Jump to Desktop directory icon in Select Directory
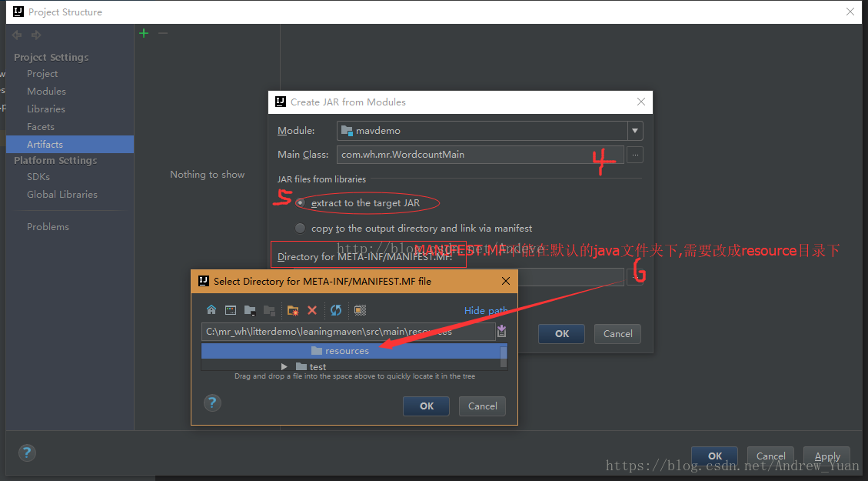Image resolution: width=868 pixels, height=481 pixels. pyautogui.click(x=231, y=310)
